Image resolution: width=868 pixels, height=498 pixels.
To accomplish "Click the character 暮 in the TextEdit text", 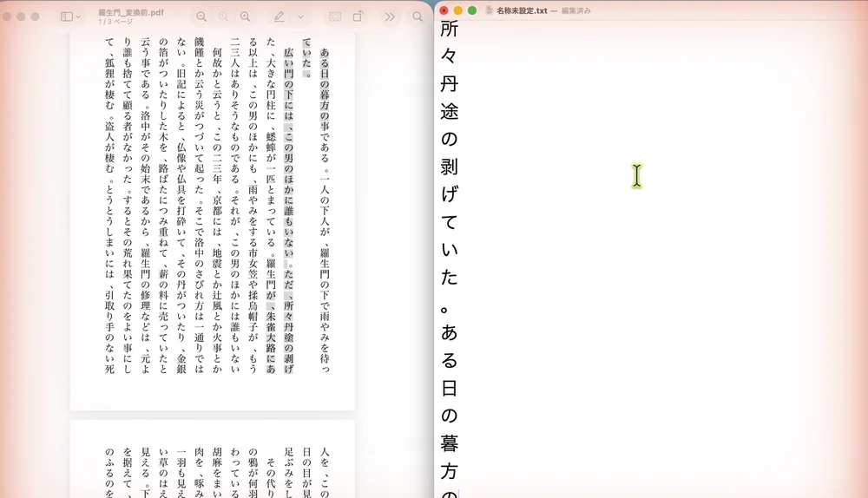I will click(x=449, y=442).
